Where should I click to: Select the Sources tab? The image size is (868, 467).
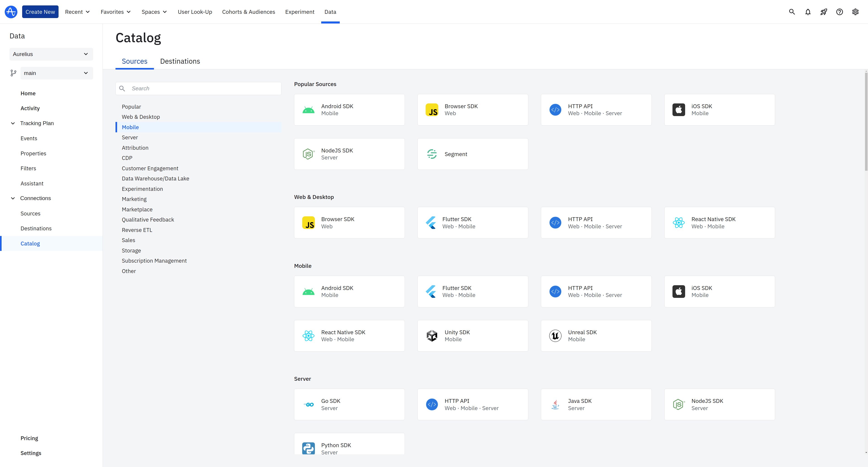pyautogui.click(x=134, y=61)
